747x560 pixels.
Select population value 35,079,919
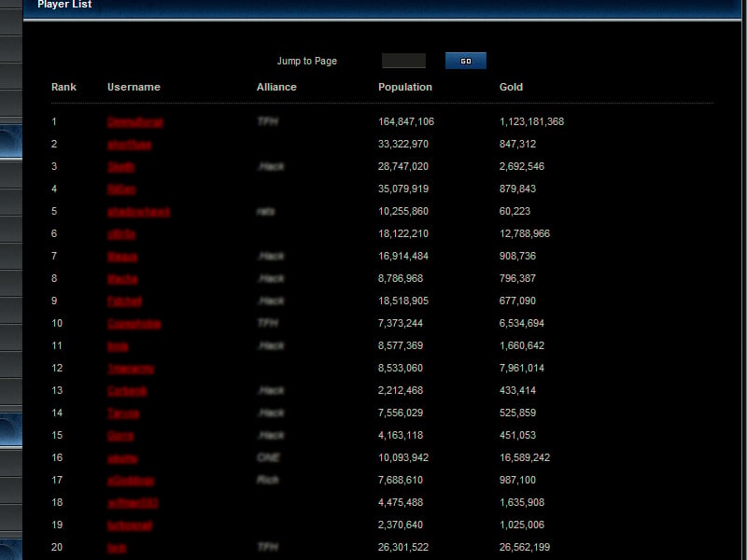pos(403,189)
